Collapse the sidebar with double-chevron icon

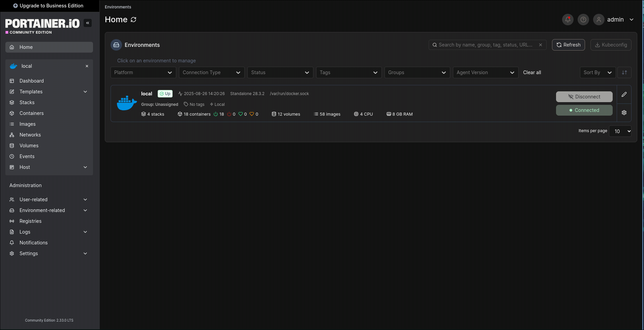(88, 23)
